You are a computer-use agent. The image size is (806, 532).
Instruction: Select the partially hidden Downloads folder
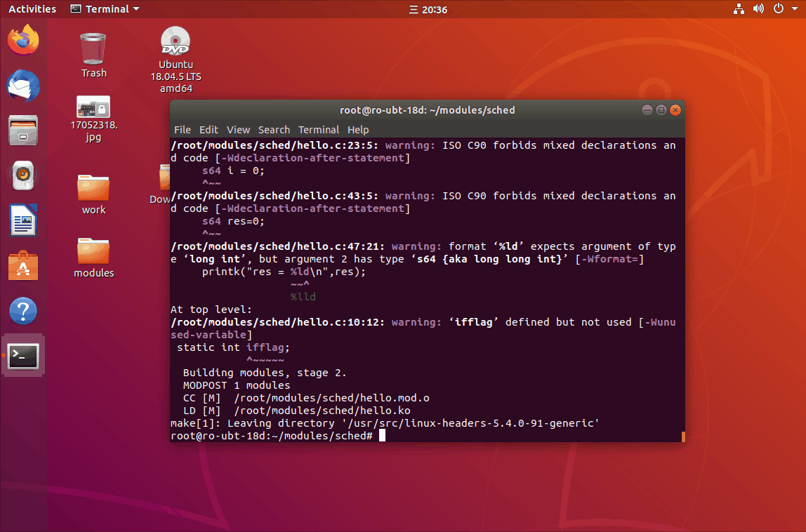[x=160, y=184]
